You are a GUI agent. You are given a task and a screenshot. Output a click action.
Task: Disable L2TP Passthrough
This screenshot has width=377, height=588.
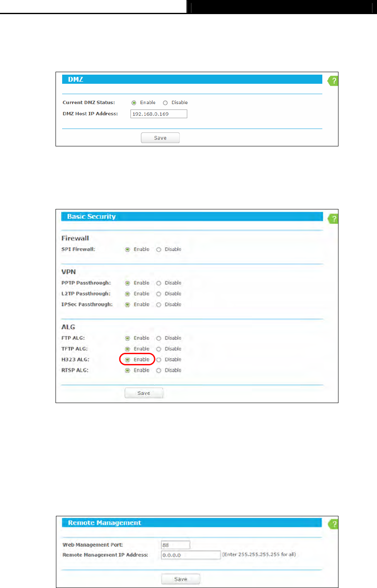point(159,294)
